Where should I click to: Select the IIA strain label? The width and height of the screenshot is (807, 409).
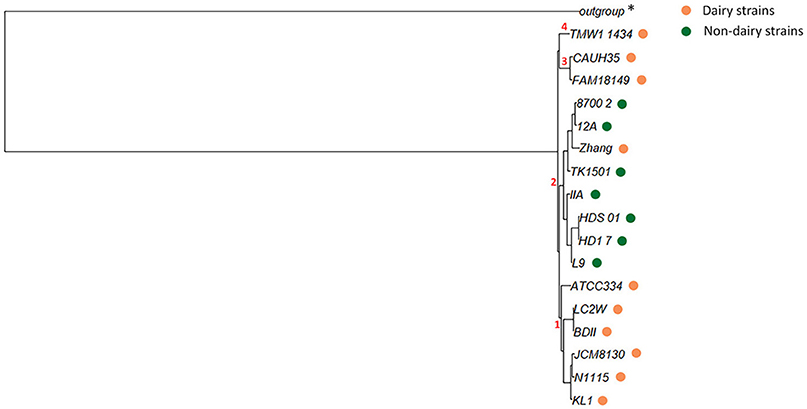pos(576,194)
